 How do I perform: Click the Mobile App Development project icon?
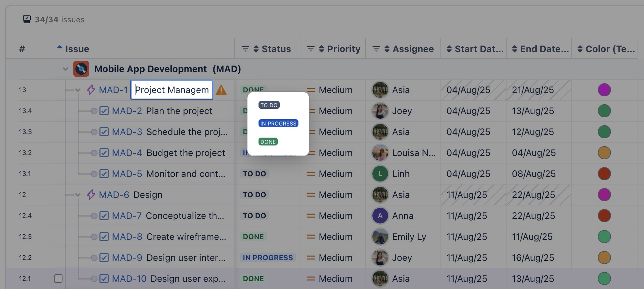click(81, 69)
